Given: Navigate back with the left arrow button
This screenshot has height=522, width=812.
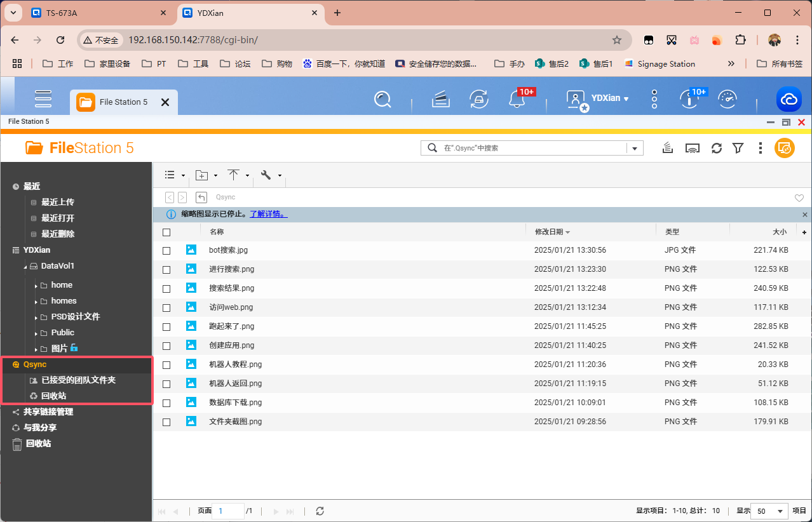Looking at the screenshot, I should point(170,197).
